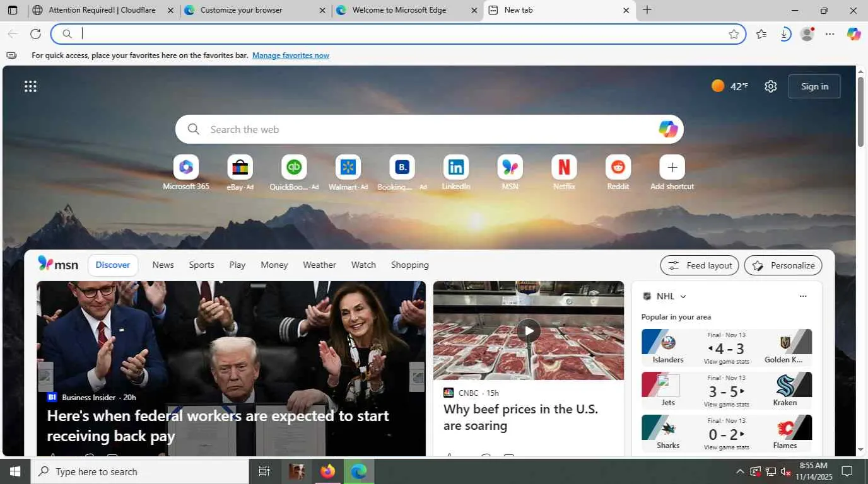The image size is (868, 484).
Task: Open the Downloads toolbar icon
Action: pos(785,34)
